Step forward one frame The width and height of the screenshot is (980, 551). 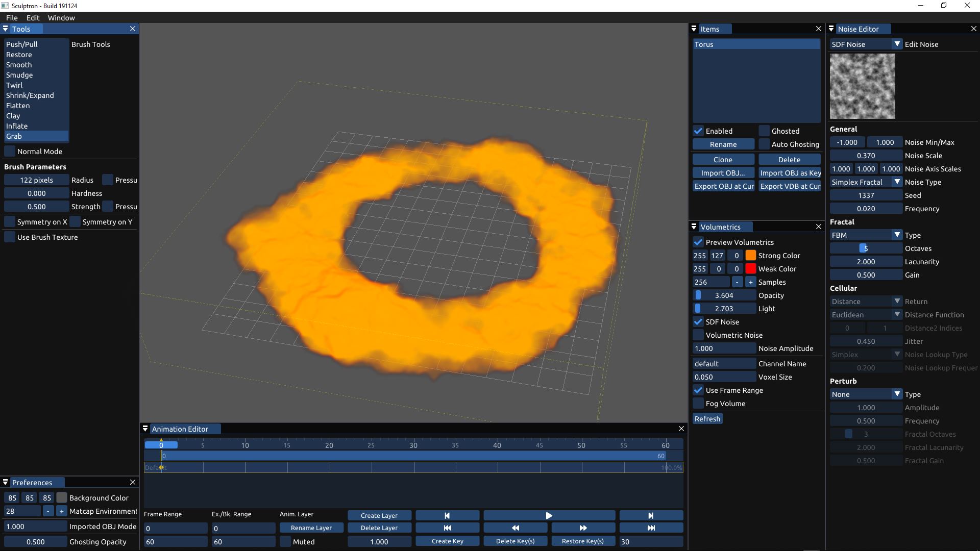(651, 515)
